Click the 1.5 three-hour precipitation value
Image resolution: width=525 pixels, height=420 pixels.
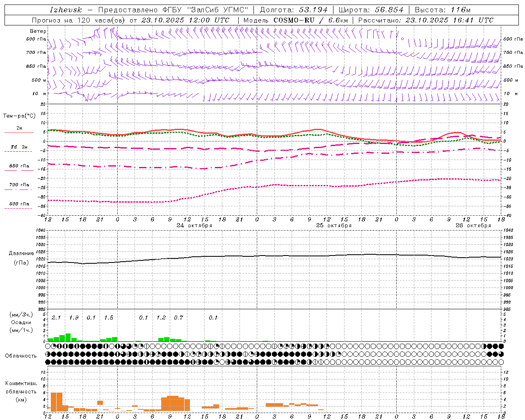coord(109,317)
